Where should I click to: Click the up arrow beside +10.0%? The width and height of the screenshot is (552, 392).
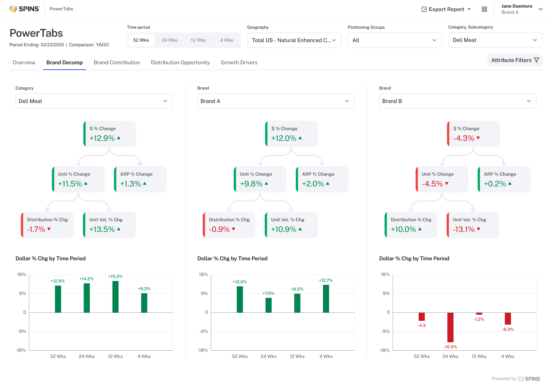(x=420, y=229)
